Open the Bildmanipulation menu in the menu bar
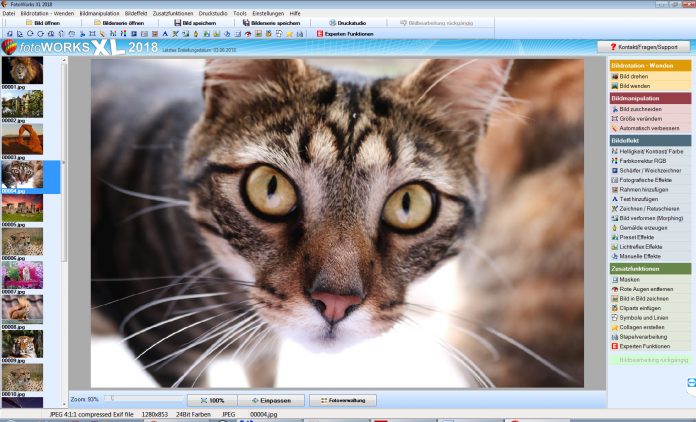This screenshot has height=422, width=696. pos(99,13)
